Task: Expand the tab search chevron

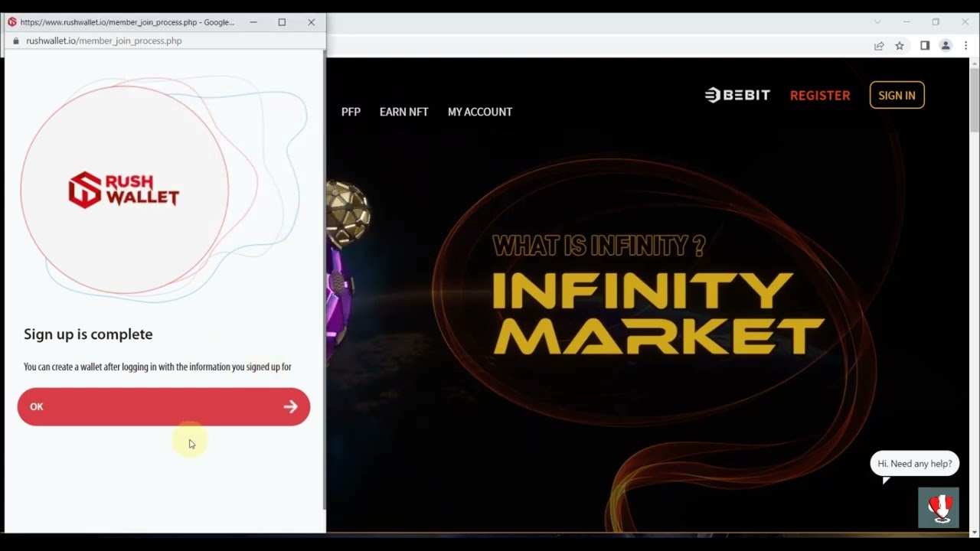Action: [x=877, y=22]
